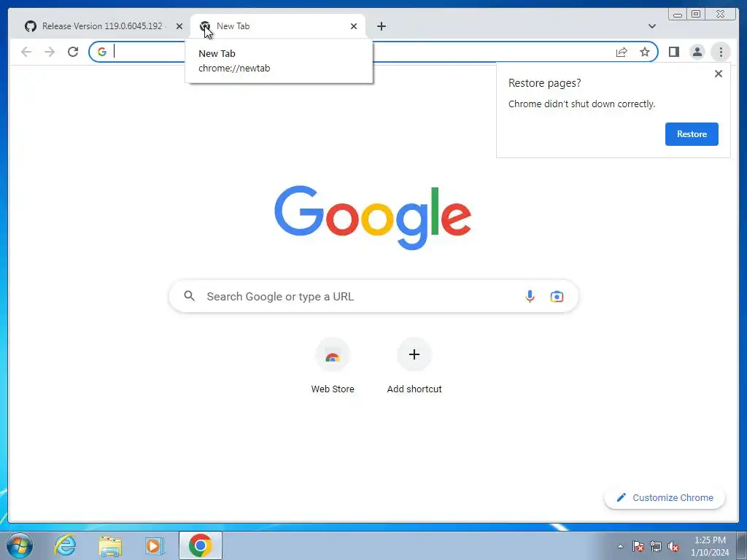
Task: Select the New Tab tab
Action: 278,26
